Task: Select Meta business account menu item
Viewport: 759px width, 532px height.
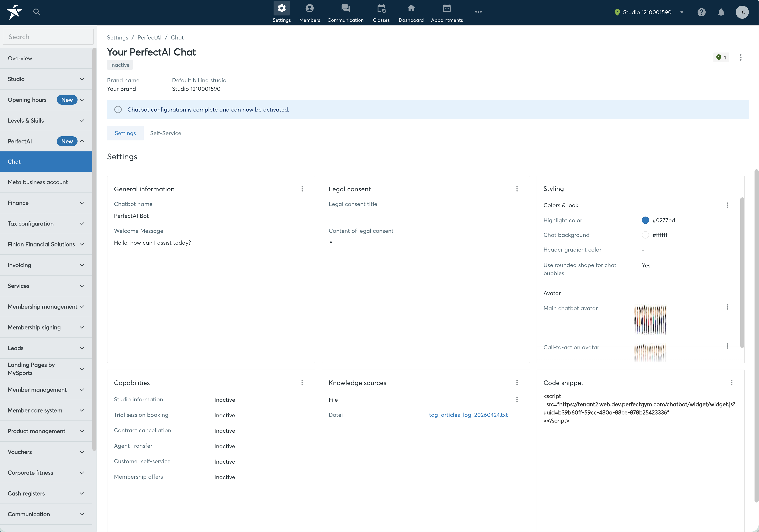Action: click(x=46, y=182)
